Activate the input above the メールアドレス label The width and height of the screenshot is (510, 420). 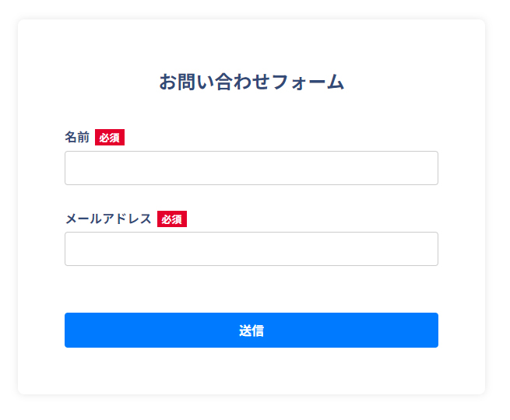[251, 168]
